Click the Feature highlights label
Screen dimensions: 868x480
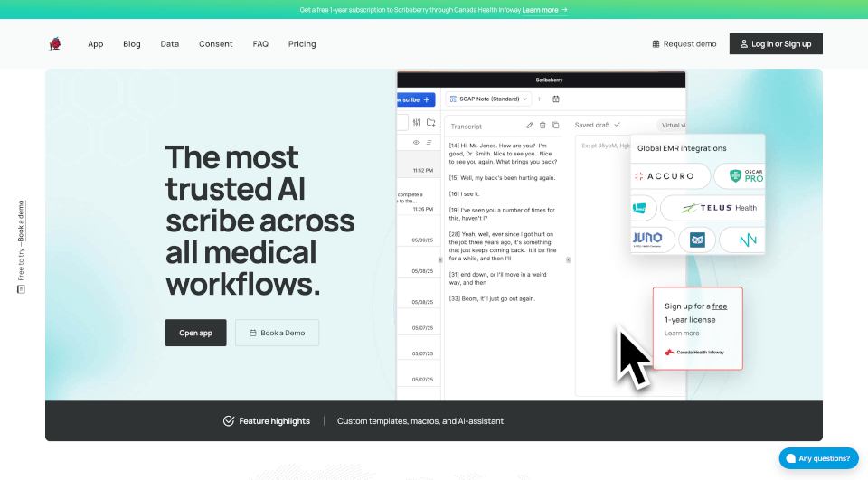[x=274, y=421]
